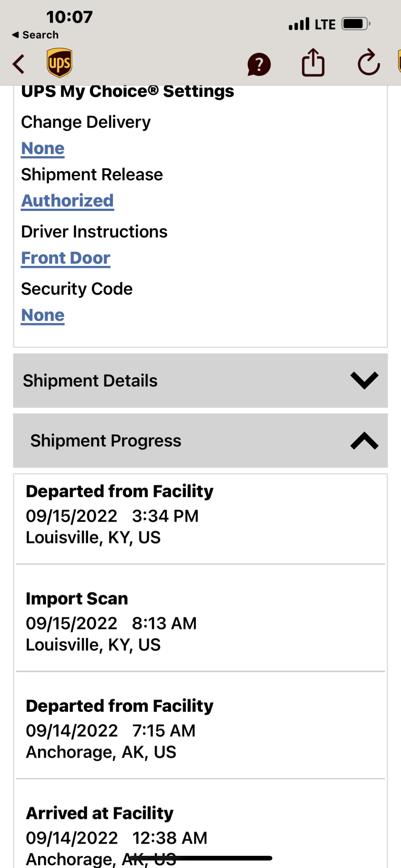Tap the back arrow in the toolbar
This screenshot has height=868, width=401.
coord(19,64)
